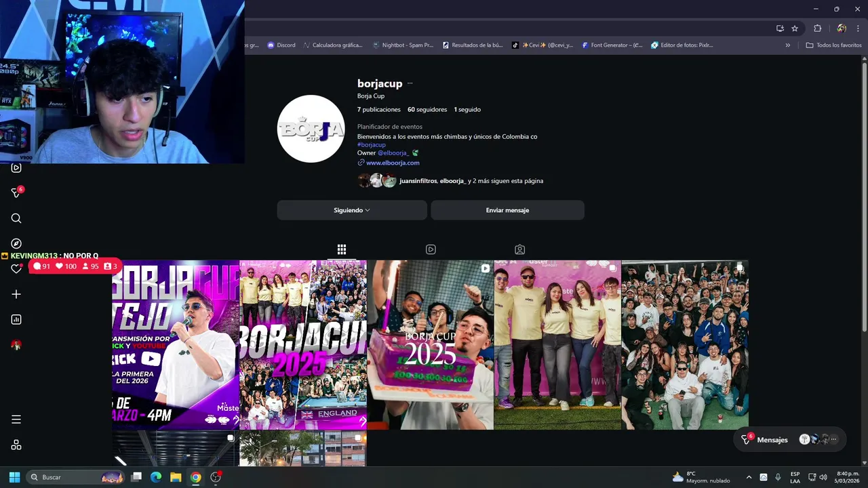Open the Mensajes floating panel

(x=790, y=440)
